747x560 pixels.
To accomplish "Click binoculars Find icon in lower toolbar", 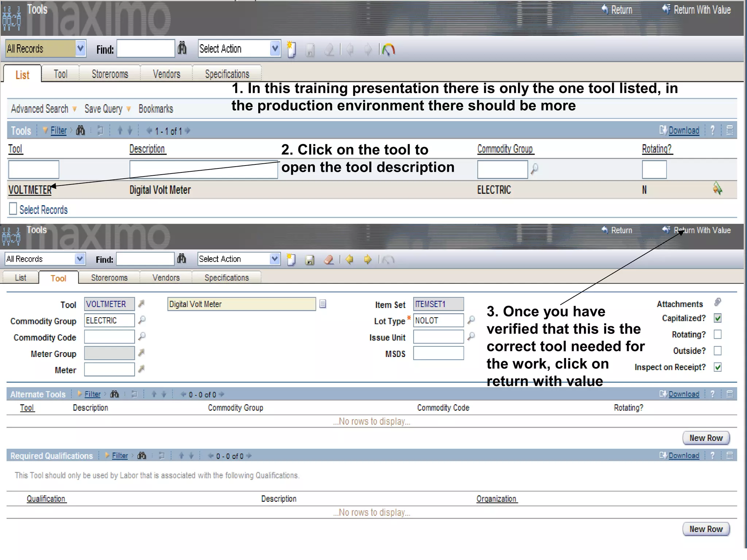I will tap(181, 259).
